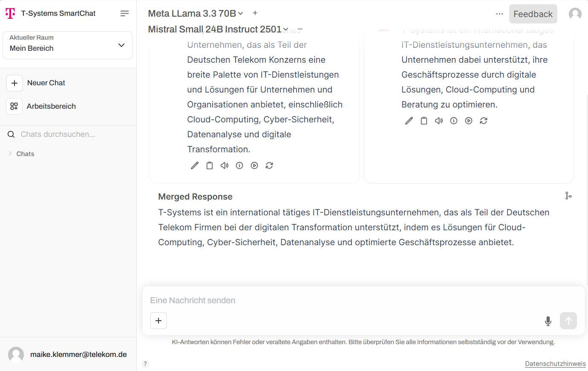The height and width of the screenshot is (371, 588).
Task: Regenerate the response ending in Transformation
Action: [269, 165]
